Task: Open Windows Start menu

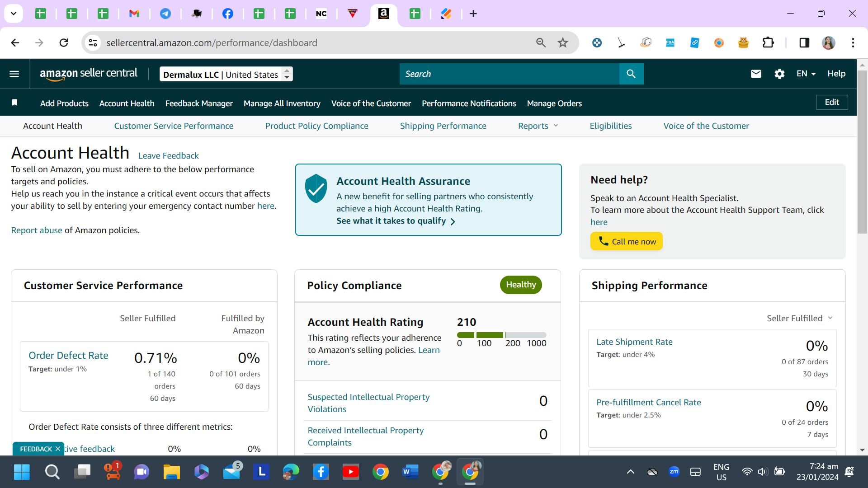Action: click(x=22, y=472)
